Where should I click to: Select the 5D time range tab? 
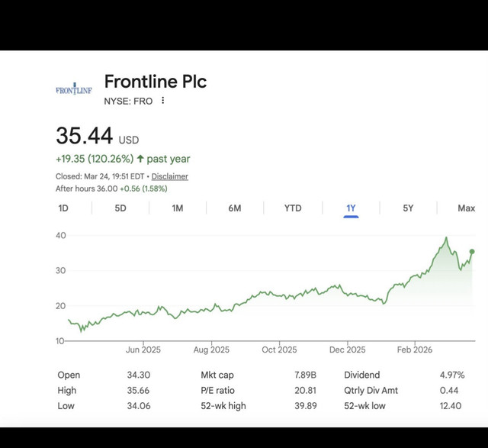point(120,208)
